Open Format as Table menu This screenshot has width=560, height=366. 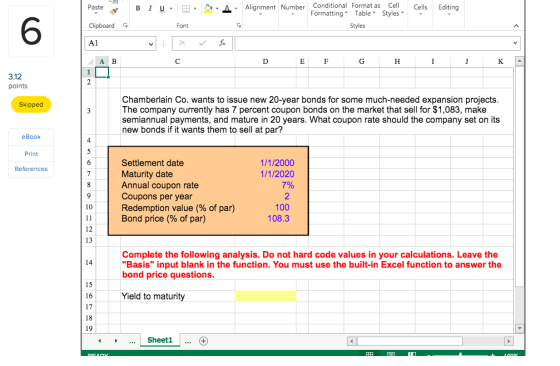[365, 10]
